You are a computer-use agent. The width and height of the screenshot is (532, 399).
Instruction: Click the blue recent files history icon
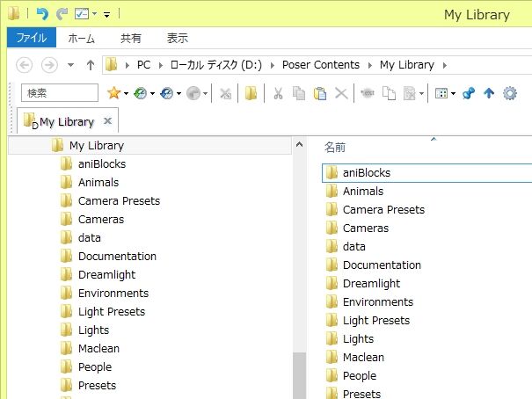point(166,93)
